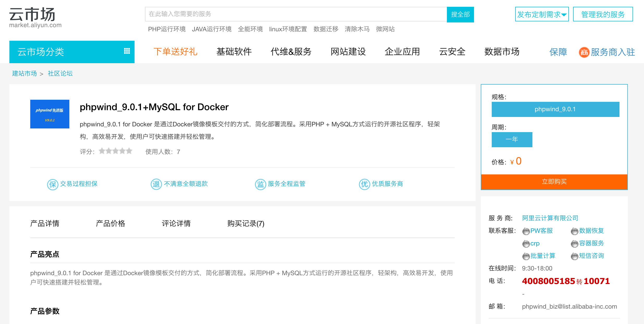Image resolution: width=644 pixels, height=324 pixels.
Task: Click the 服务商入驻 link
Action: (613, 52)
